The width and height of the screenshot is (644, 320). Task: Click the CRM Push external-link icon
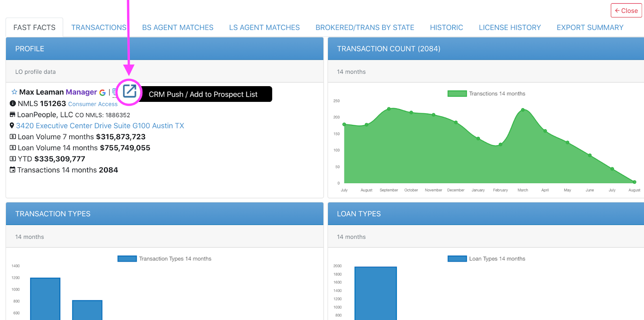[130, 91]
